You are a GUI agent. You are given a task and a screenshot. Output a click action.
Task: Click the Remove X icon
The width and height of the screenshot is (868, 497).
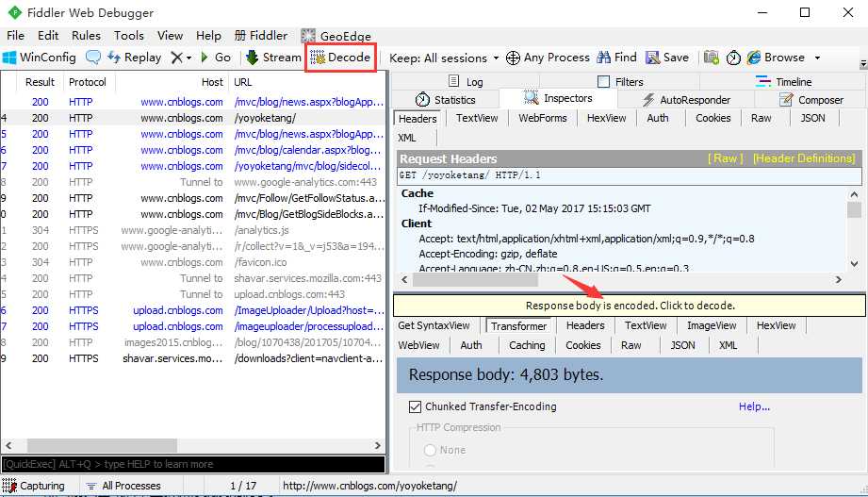[x=176, y=58]
